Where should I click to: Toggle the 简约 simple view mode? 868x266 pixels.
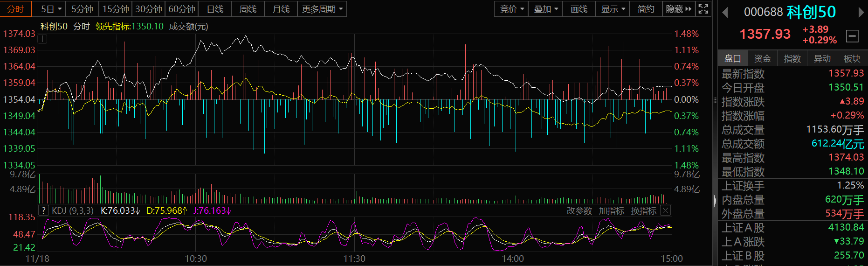[646, 9]
